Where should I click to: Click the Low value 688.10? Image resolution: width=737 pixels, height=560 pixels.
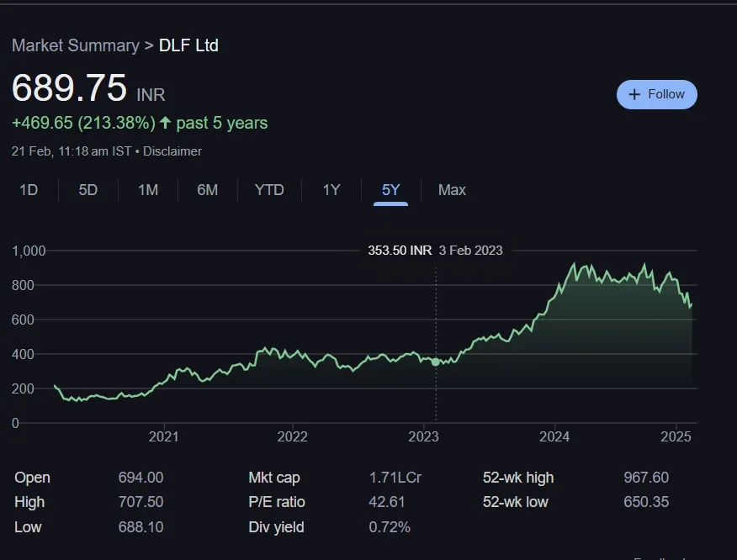click(x=141, y=526)
